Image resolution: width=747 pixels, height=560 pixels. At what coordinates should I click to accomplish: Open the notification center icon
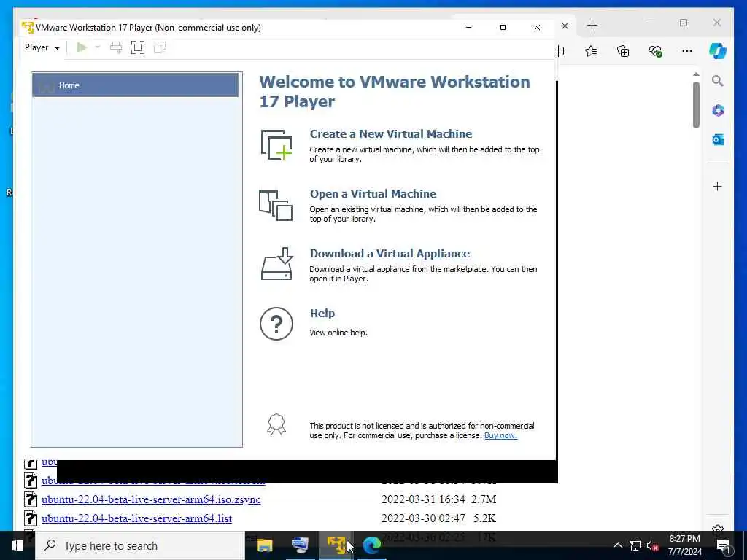point(724,545)
